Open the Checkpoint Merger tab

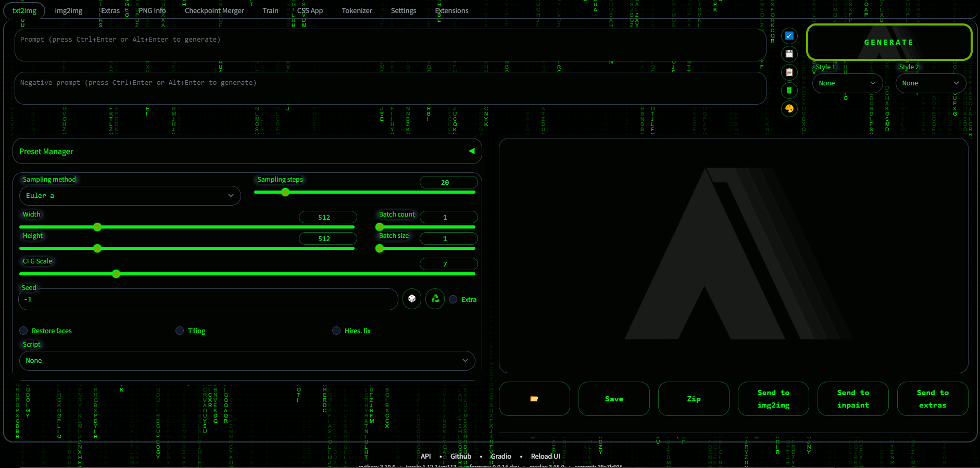[x=214, y=10]
